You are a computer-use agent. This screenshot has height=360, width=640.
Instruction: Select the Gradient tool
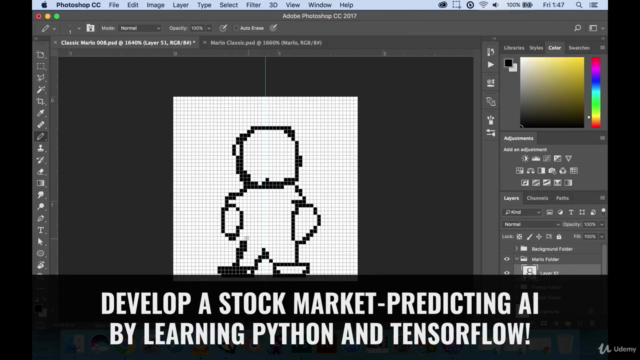40,183
